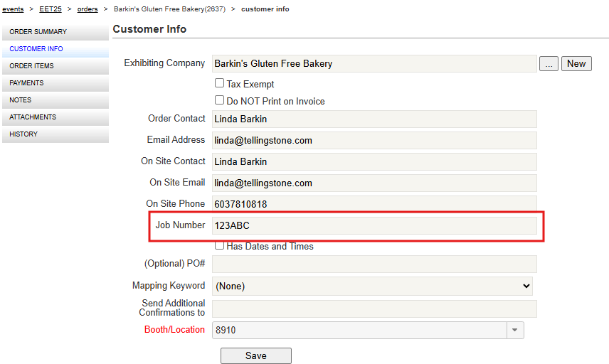
Task: Open the Mapping Keyword dropdown
Action: click(x=372, y=286)
